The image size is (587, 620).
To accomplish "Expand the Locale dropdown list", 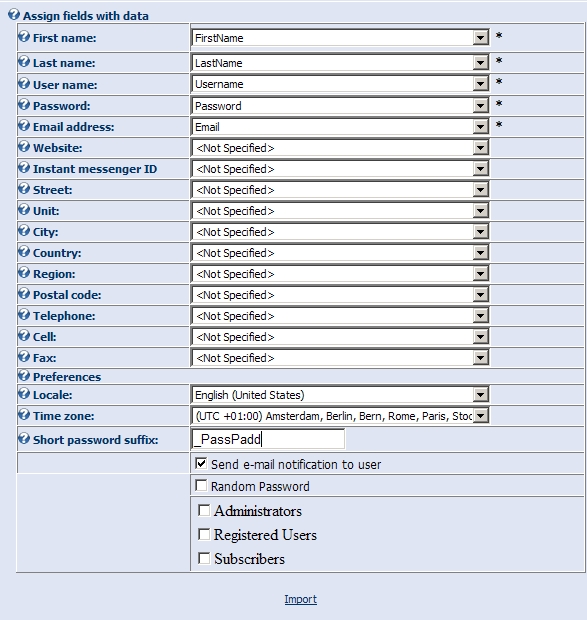I will [340, 395].
